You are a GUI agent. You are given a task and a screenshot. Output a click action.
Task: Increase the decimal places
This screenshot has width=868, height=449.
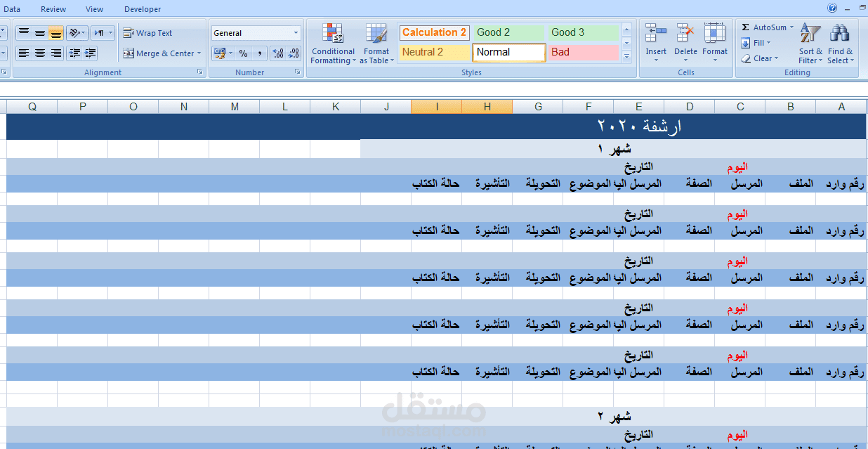pyautogui.click(x=277, y=53)
